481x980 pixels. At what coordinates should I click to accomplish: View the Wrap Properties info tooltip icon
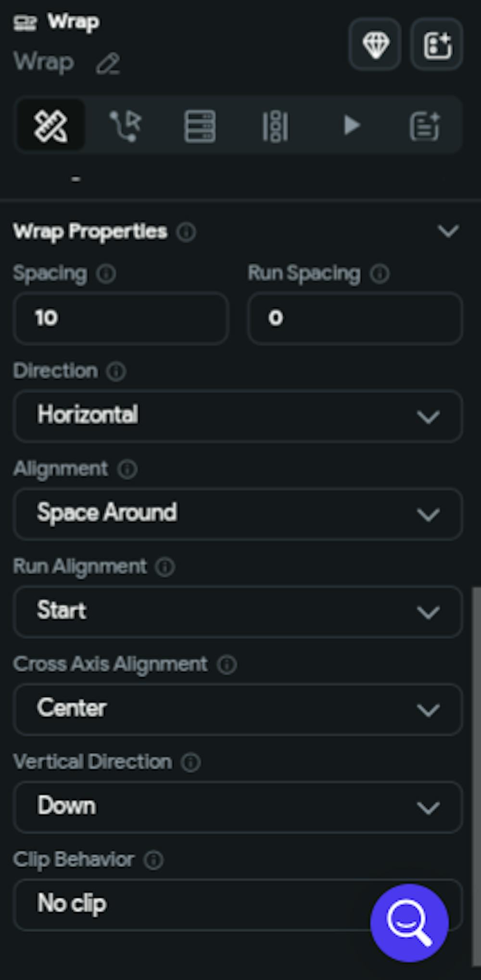tap(187, 232)
